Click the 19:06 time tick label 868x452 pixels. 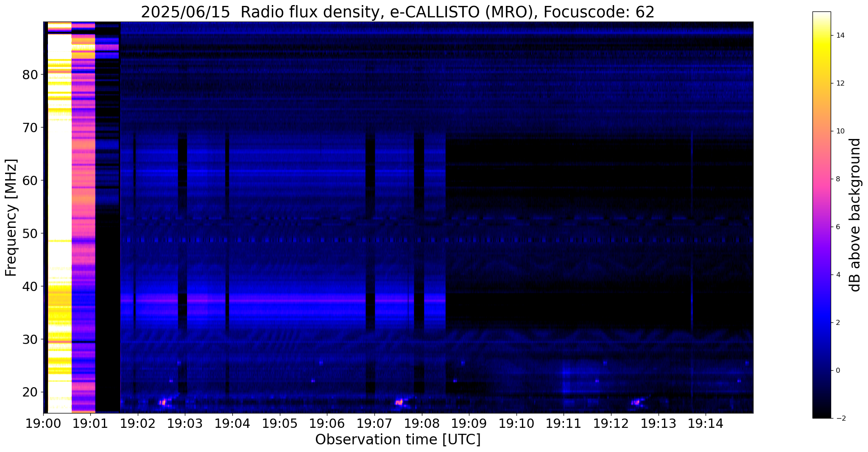327,423
